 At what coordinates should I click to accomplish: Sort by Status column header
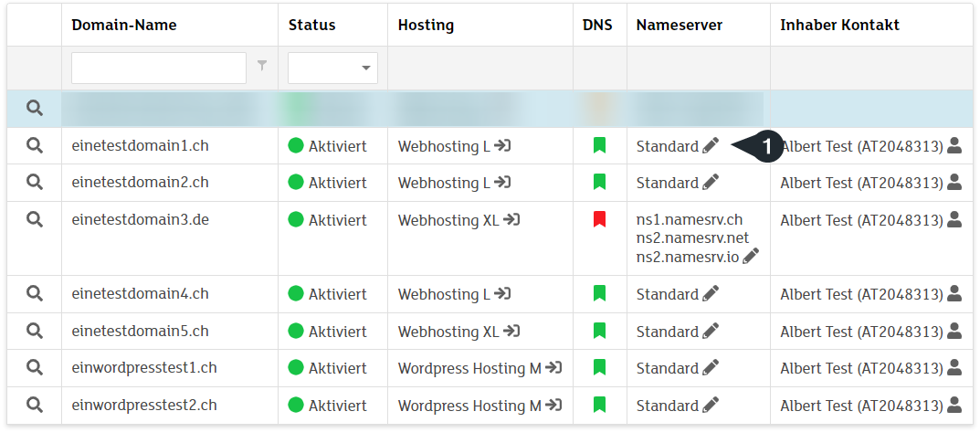tap(311, 26)
